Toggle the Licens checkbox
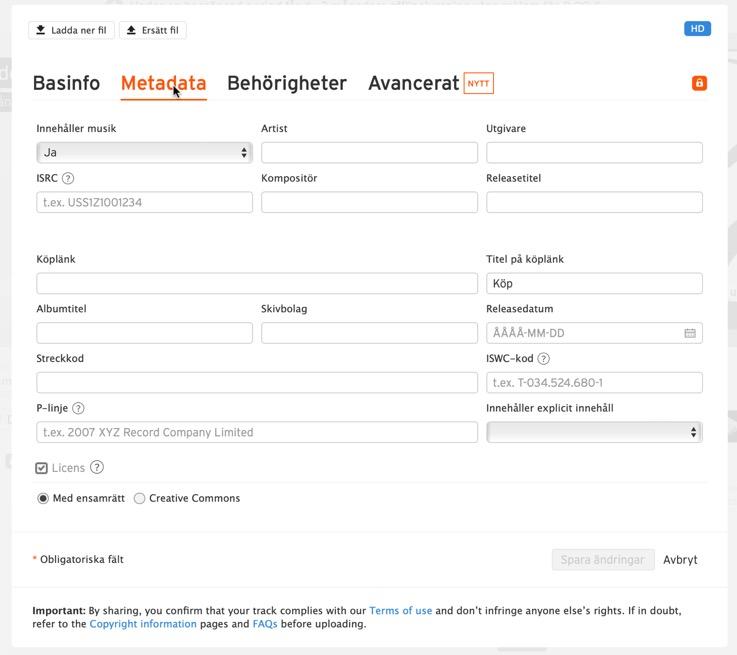The width and height of the screenshot is (737, 655). [42, 468]
